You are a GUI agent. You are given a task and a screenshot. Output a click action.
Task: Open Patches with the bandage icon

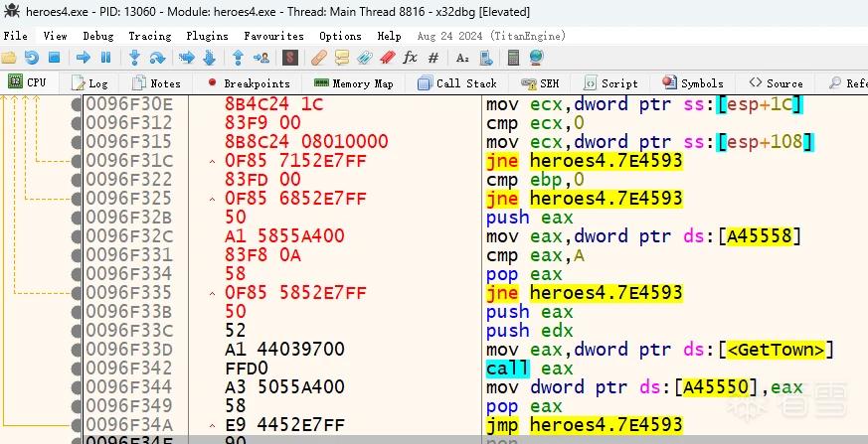[x=319, y=58]
